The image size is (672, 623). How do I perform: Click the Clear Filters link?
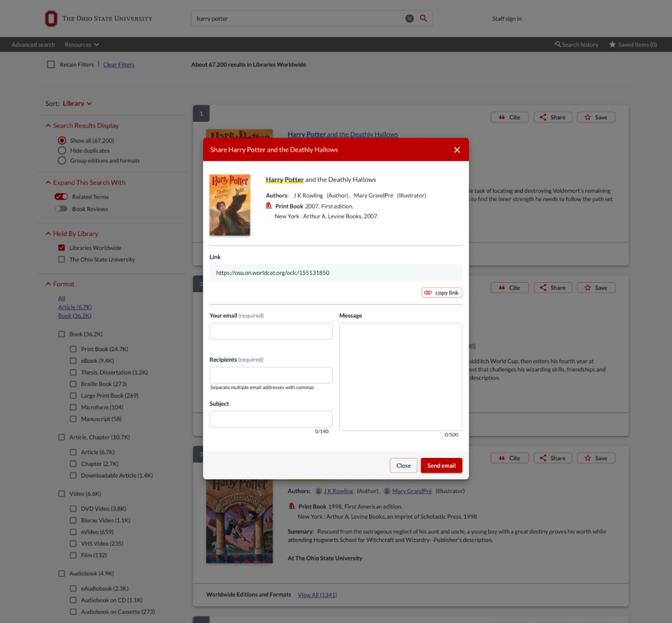coord(119,65)
